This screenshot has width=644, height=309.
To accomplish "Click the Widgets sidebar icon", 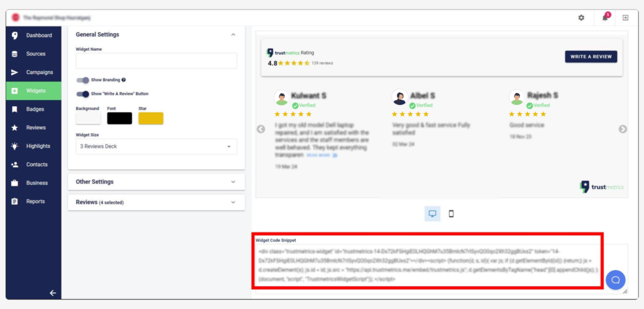I will 15,90.
